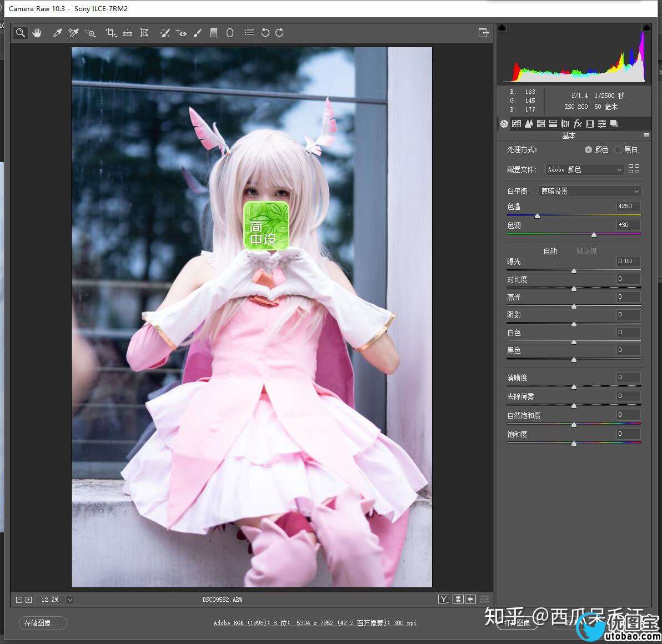Adjust the 对比度 contrast slider

coord(574,288)
